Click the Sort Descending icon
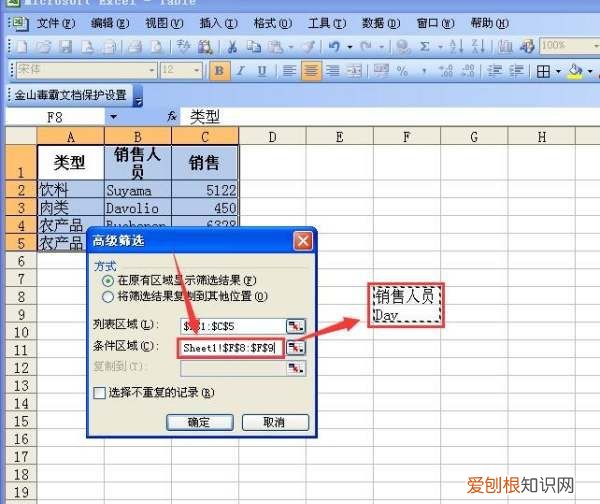This screenshot has width=600, height=504. pyautogui.click(x=478, y=47)
